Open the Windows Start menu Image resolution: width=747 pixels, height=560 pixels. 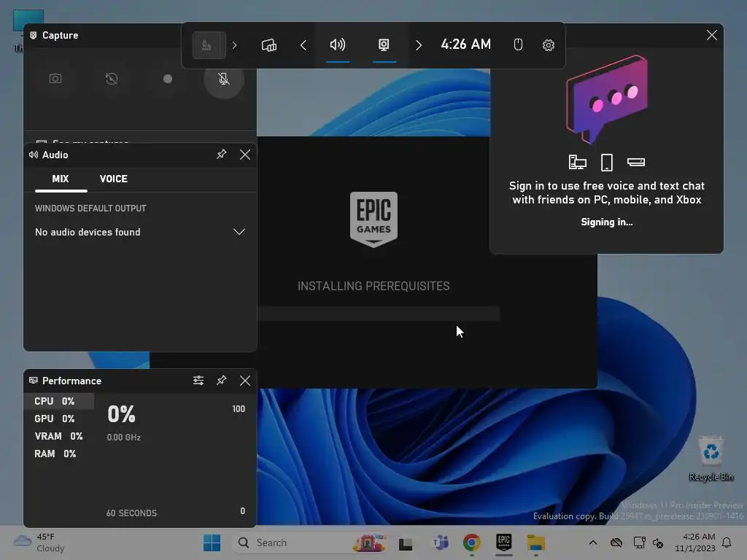212,542
